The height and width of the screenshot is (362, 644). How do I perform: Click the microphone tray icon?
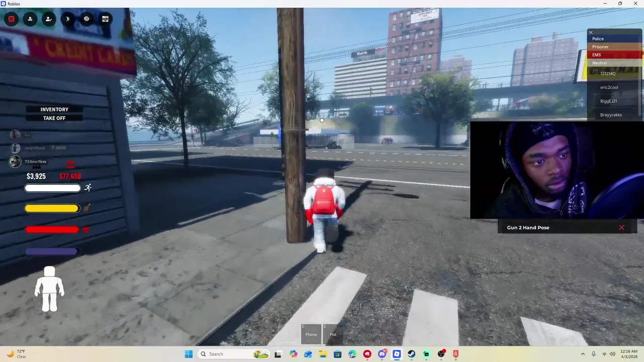[x=594, y=354]
